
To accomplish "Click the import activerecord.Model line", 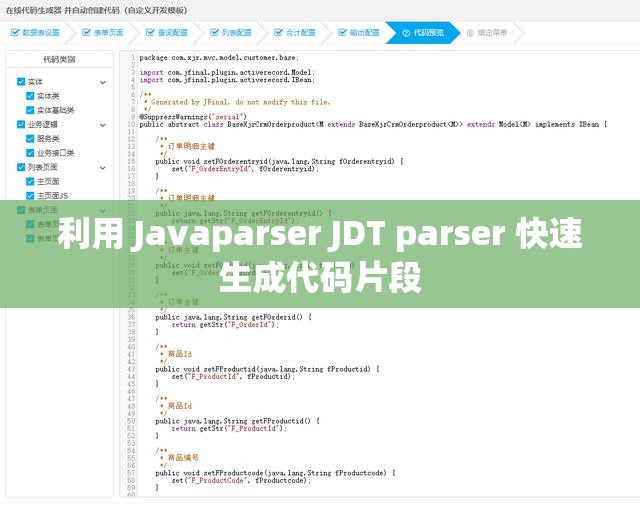I will coord(227,72).
